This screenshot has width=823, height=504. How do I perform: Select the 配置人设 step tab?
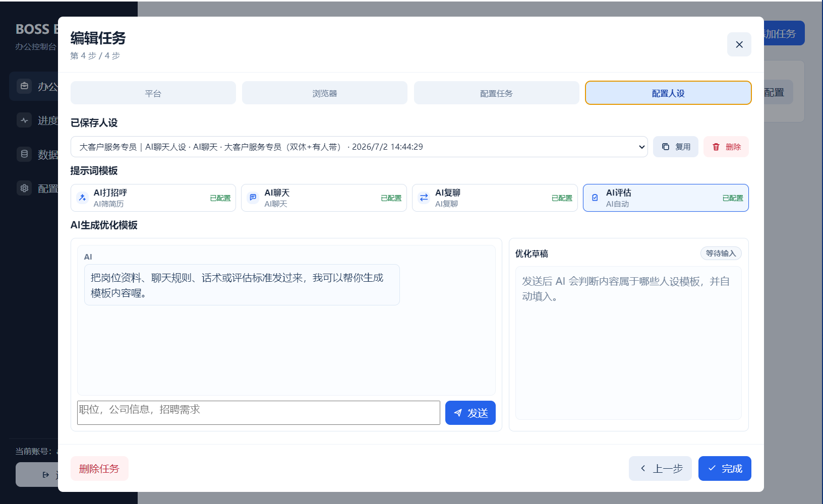click(668, 93)
